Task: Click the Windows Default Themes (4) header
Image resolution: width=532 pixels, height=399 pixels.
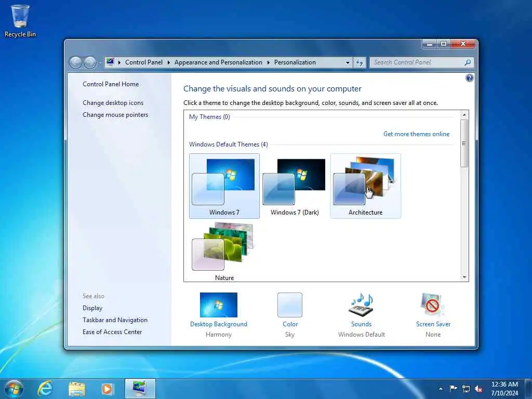Action: tap(229, 144)
